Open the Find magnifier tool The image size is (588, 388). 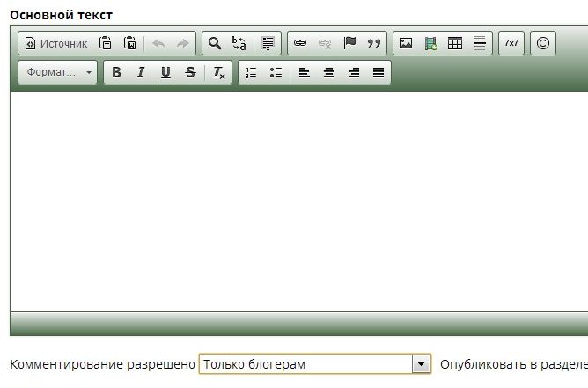click(x=214, y=43)
